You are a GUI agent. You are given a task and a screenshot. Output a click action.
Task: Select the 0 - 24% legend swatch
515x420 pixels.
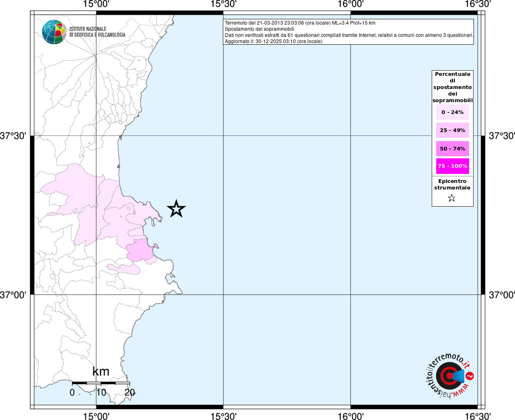pos(452,112)
